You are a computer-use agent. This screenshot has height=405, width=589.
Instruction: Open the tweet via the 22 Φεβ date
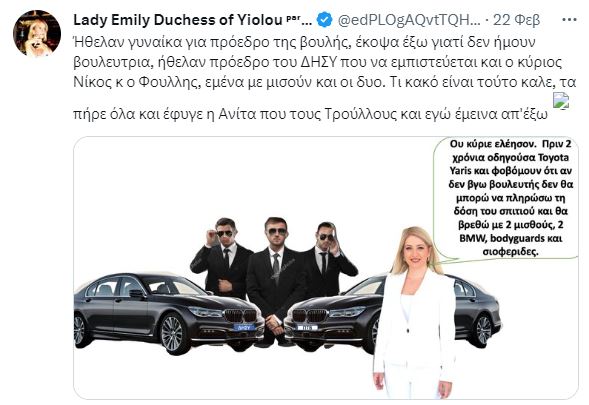(x=517, y=20)
